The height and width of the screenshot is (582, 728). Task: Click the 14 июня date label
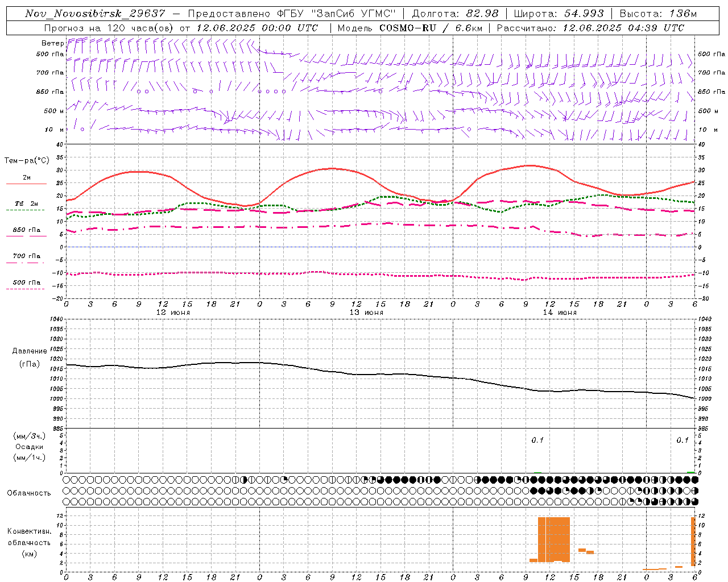click(560, 313)
